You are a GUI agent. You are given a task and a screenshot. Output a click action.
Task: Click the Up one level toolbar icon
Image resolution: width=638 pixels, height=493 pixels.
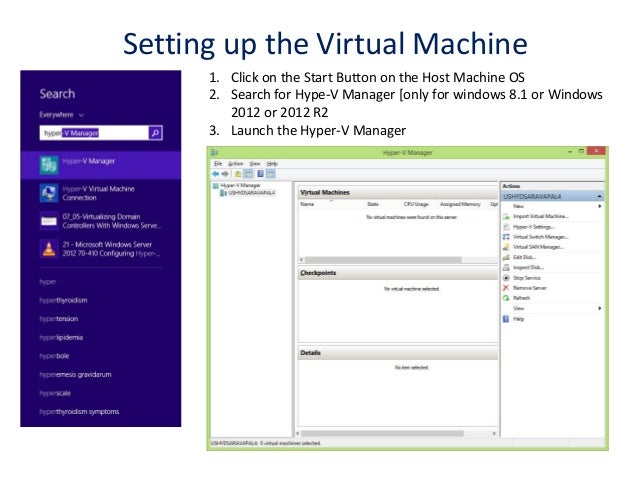(238, 174)
